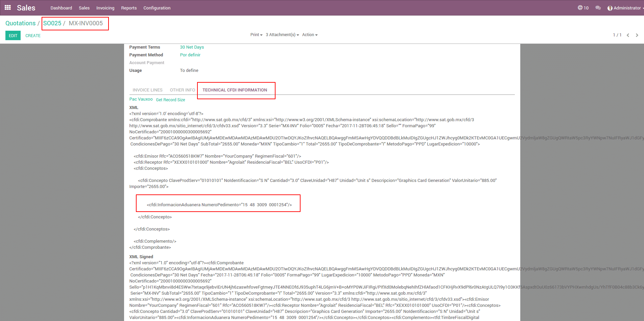Open the apps grid menu icon
This screenshot has width=644, height=321.
pos(8,7)
